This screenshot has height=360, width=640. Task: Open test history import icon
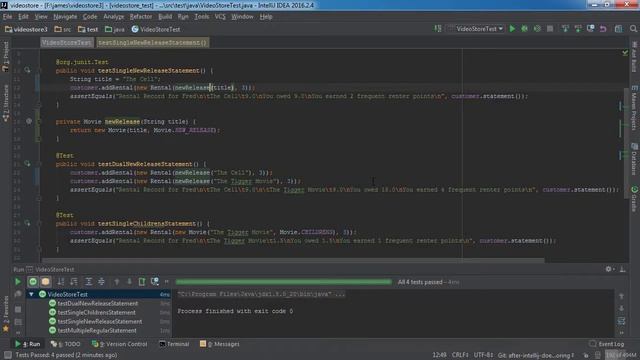coord(155,282)
